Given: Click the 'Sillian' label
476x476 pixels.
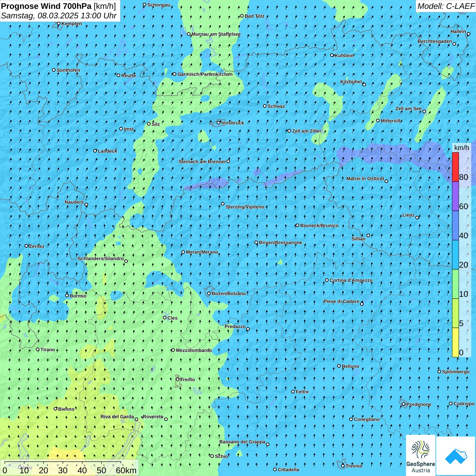Looking at the screenshot, I should pyautogui.click(x=358, y=239).
